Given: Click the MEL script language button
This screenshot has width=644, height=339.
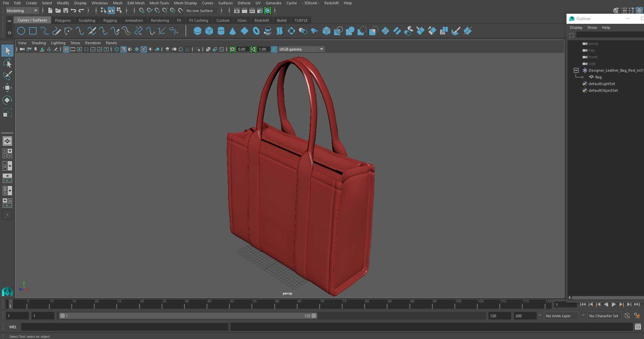Looking at the screenshot, I should (13, 327).
